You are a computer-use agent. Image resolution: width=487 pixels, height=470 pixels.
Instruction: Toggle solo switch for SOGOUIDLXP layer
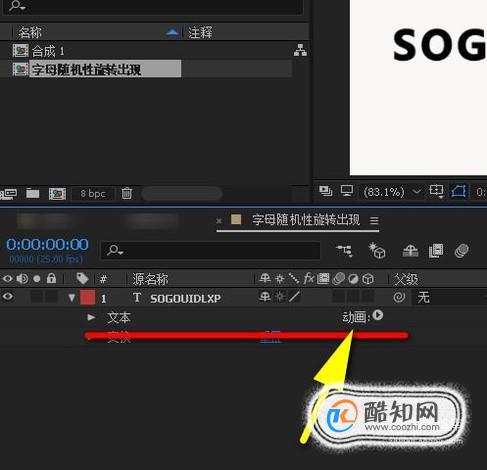pyautogui.click(x=37, y=297)
